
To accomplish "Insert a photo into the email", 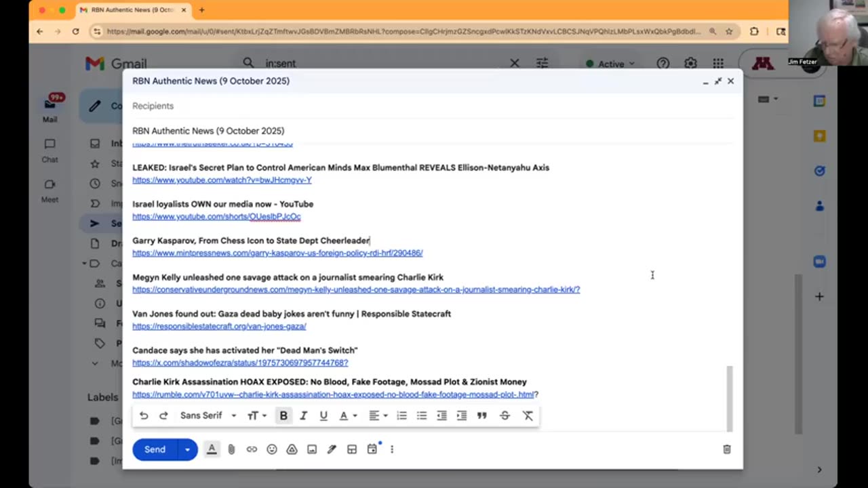I will coord(312,449).
